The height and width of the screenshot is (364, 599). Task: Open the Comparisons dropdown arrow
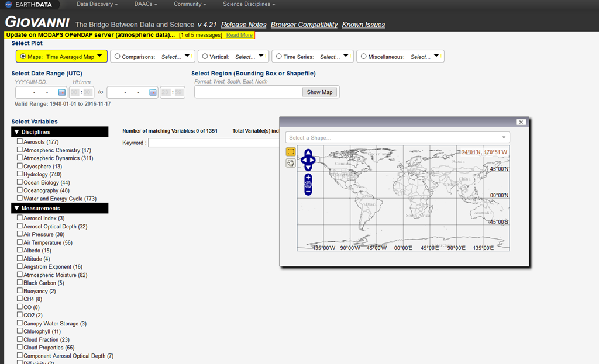[x=187, y=56]
